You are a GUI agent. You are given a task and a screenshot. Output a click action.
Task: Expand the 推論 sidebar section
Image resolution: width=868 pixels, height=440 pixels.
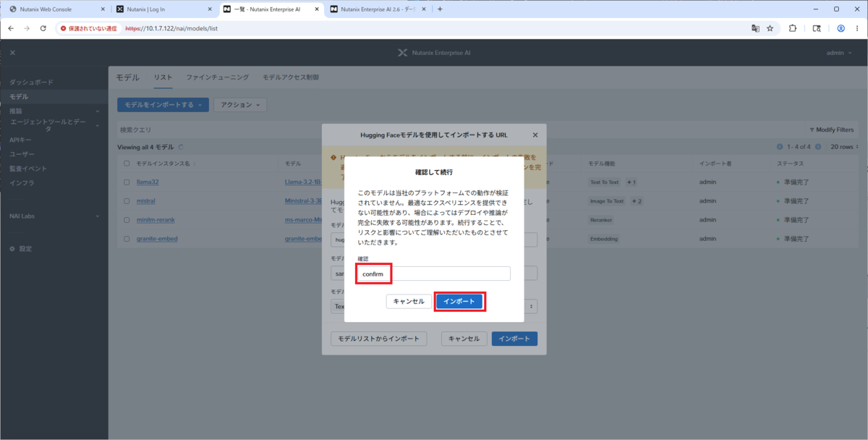click(54, 111)
